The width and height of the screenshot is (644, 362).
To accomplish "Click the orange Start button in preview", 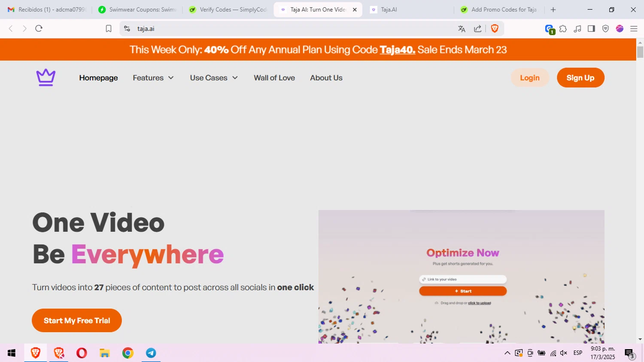I will point(463,291).
